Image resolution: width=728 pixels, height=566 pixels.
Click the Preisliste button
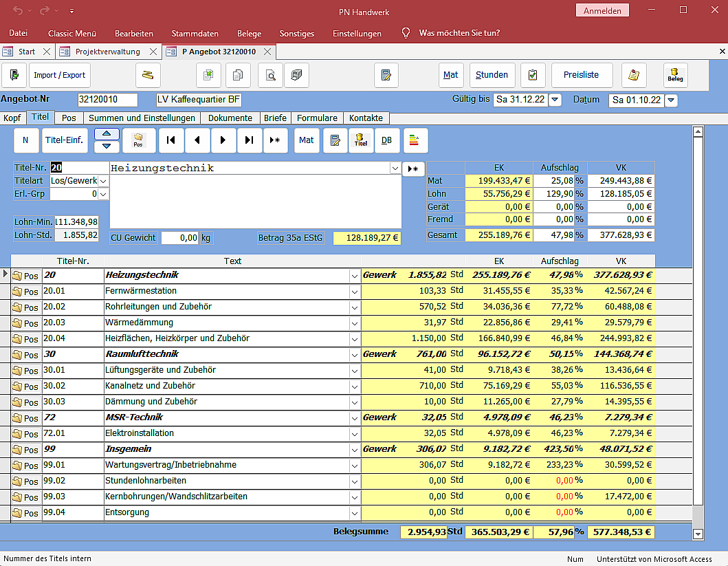click(581, 75)
